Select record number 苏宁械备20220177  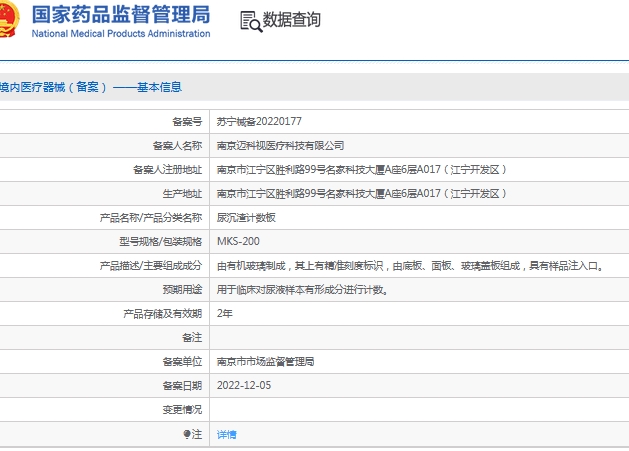tap(259, 121)
